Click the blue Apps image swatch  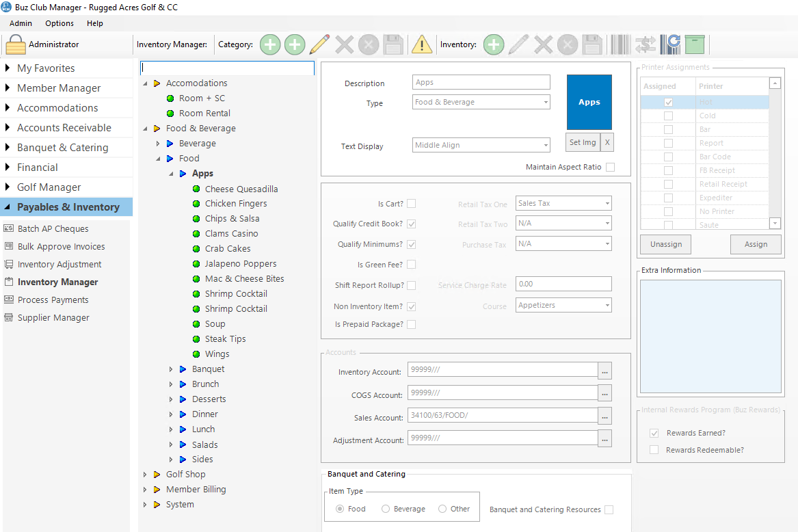click(x=589, y=103)
